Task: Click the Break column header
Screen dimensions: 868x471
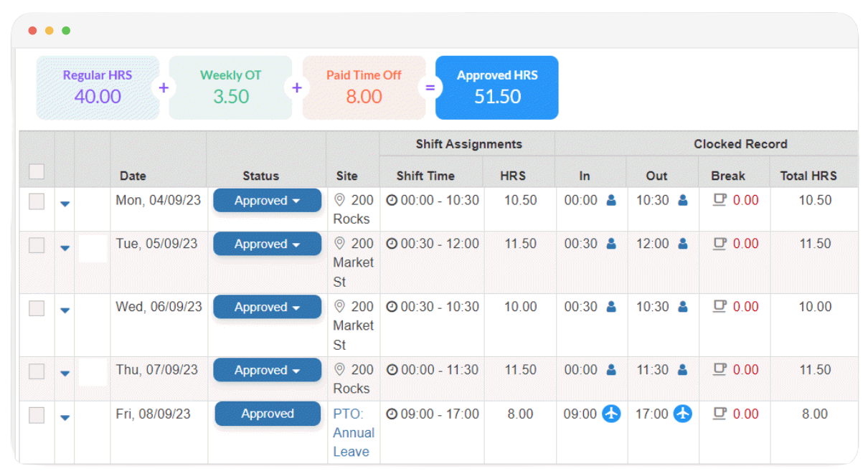Action: pyautogui.click(x=728, y=176)
